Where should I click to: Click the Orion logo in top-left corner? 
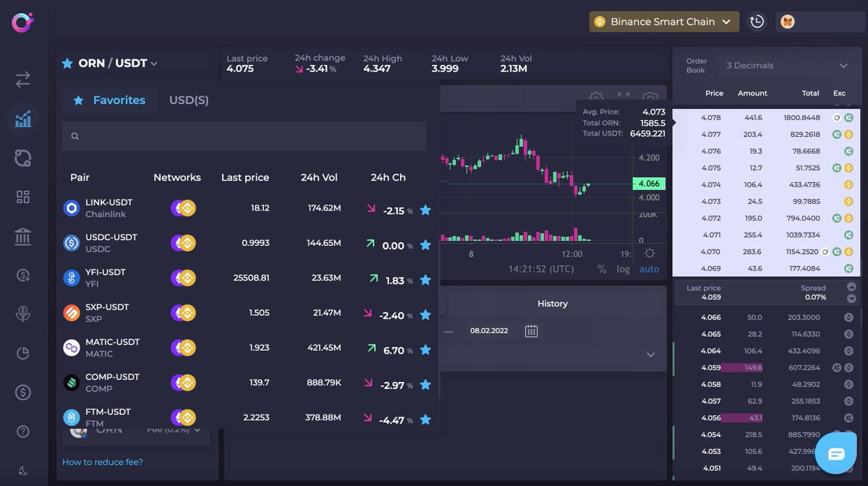[x=22, y=22]
